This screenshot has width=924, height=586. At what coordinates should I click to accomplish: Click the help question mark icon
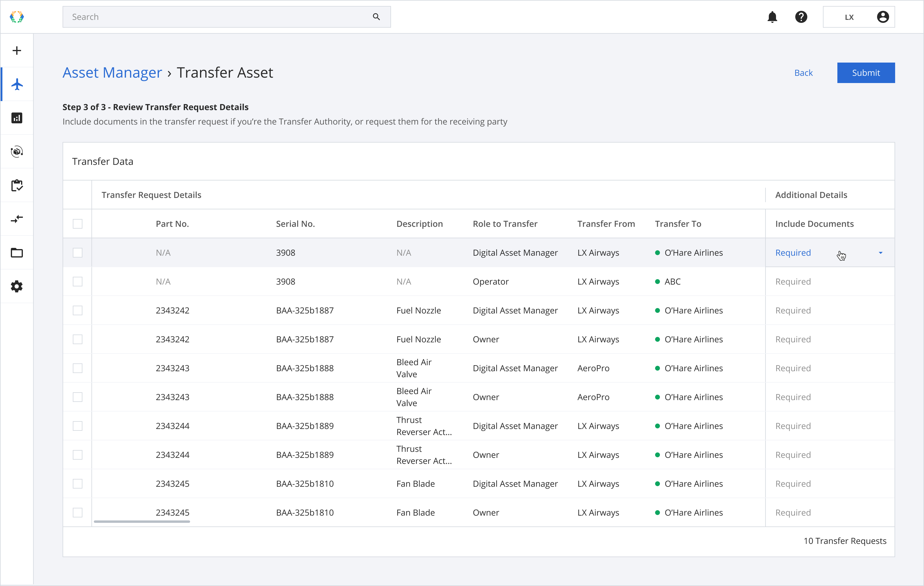coord(801,17)
